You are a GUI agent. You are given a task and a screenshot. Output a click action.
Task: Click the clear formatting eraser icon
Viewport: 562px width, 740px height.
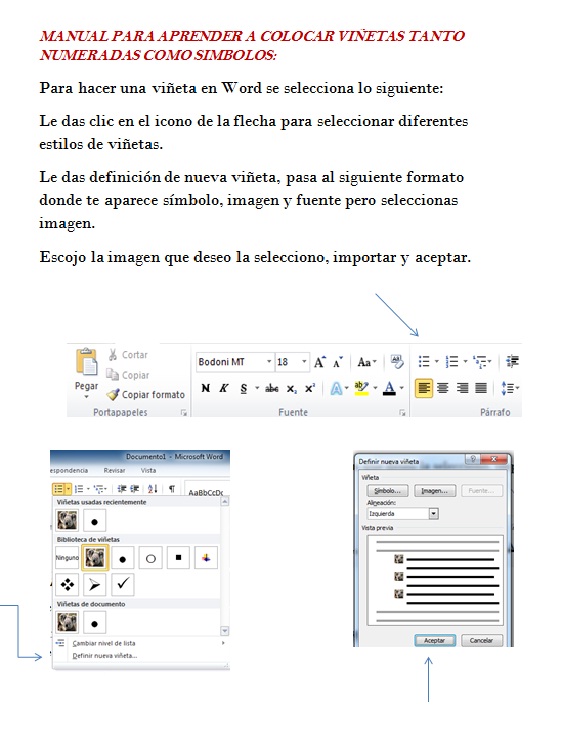pos(397,362)
